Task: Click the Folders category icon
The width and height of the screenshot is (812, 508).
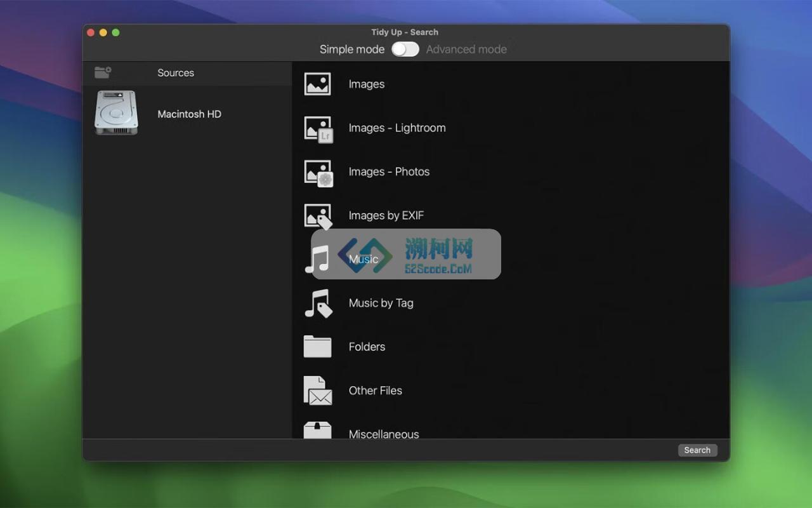Action: tap(317, 347)
